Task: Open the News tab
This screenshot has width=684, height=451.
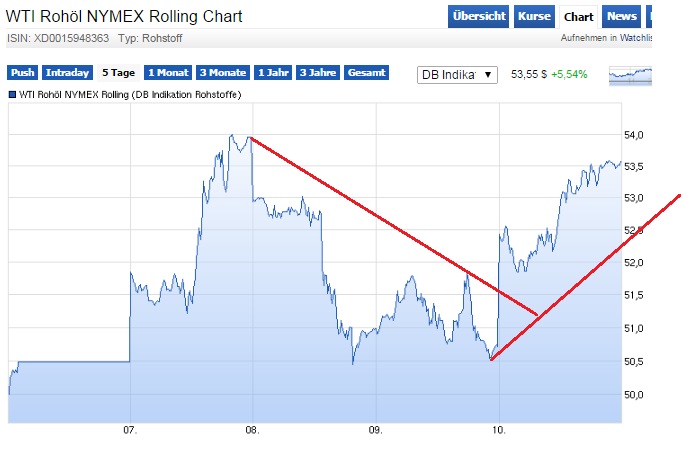Action: 622,17
